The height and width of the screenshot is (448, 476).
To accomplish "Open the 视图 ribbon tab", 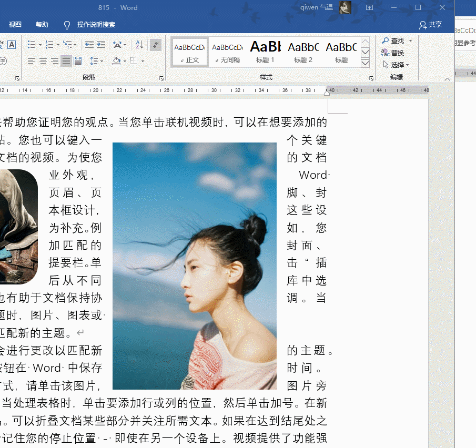I will pos(15,25).
